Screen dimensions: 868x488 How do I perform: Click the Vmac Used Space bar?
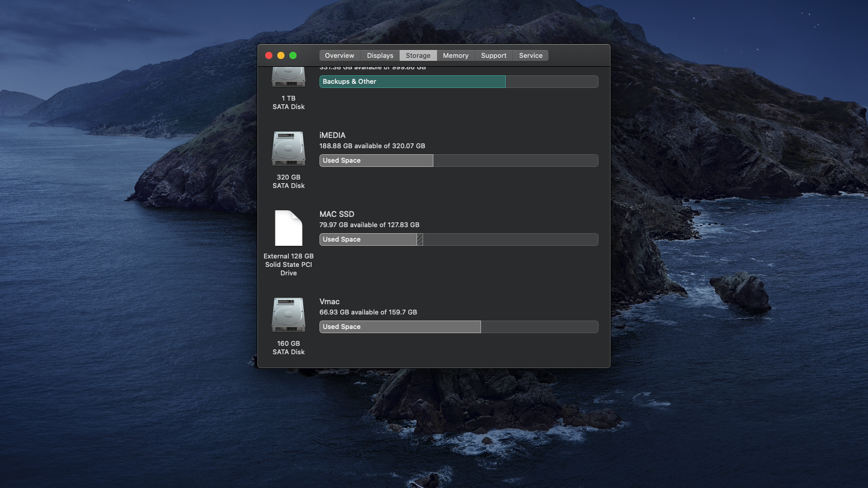tap(400, 327)
